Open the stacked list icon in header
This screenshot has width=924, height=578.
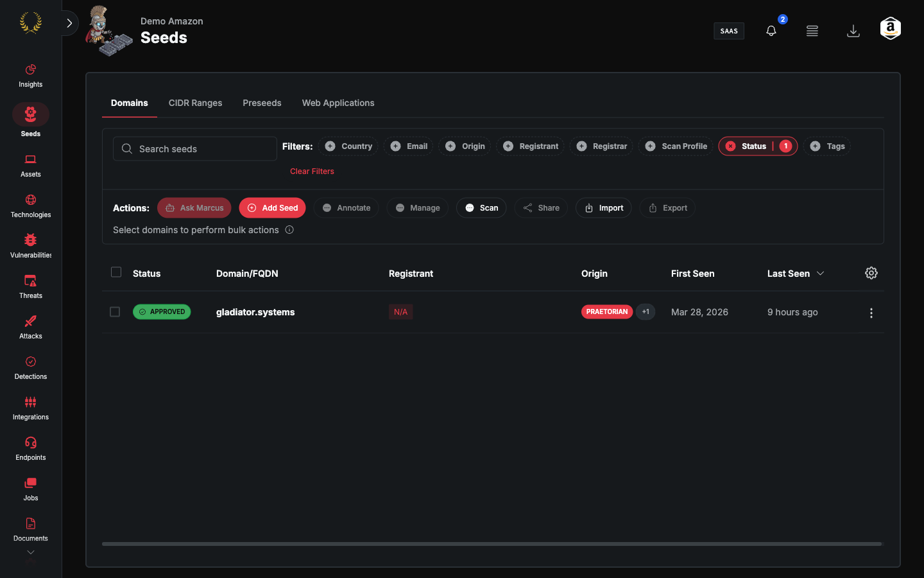[812, 31]
